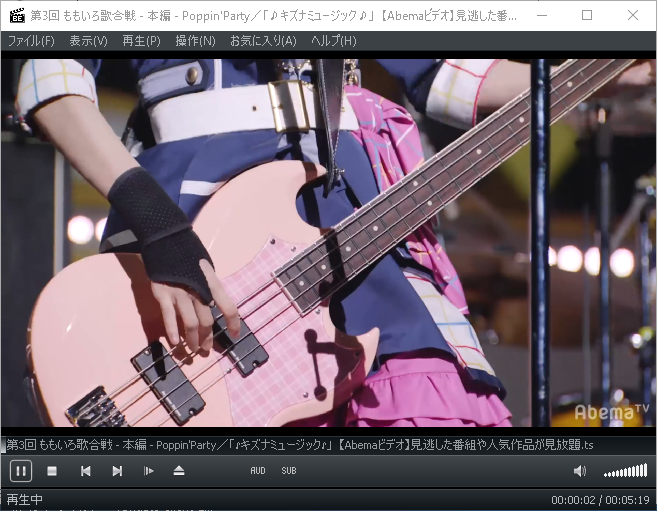
Task: Skip to the next track
Action: point(117,471)
